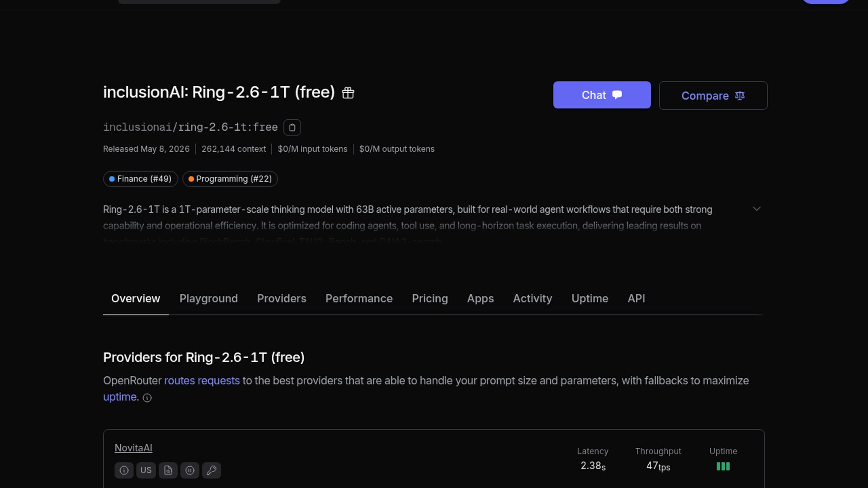
Task: Switch to the Providers tab
Action: tap(282, 299)
